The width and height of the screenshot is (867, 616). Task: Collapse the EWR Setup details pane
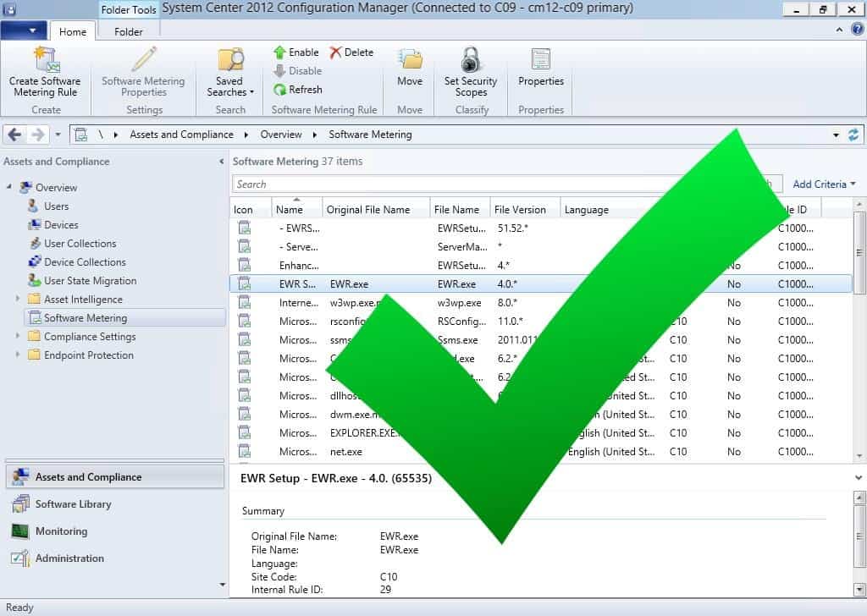(x=859, y=477)
